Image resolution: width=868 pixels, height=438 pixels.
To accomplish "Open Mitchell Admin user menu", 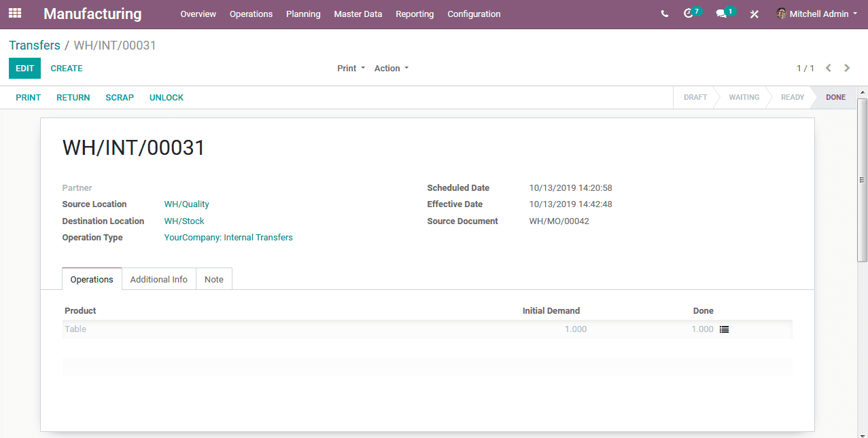I will pos(817,14).
